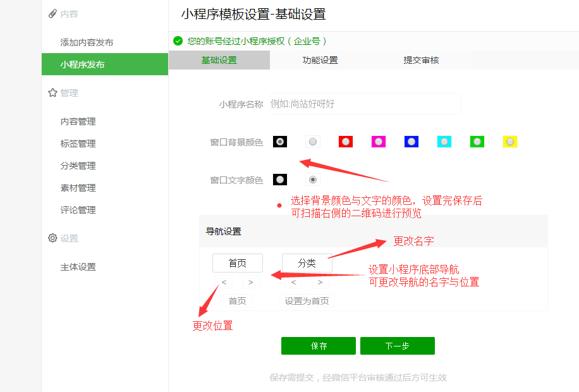Click the page title 小程序模板设置-基础设置
579x392 pixels.
pyautogui.click(x=253, y=15)
